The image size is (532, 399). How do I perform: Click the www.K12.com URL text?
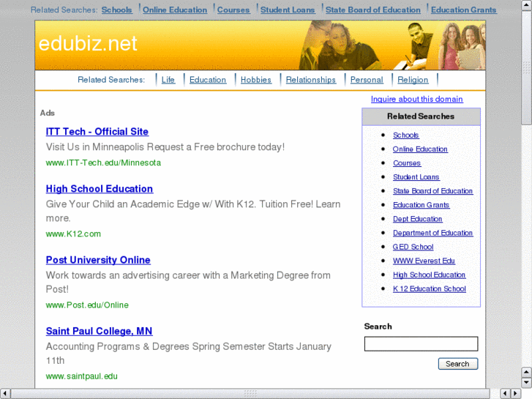[x=73, y=234]
